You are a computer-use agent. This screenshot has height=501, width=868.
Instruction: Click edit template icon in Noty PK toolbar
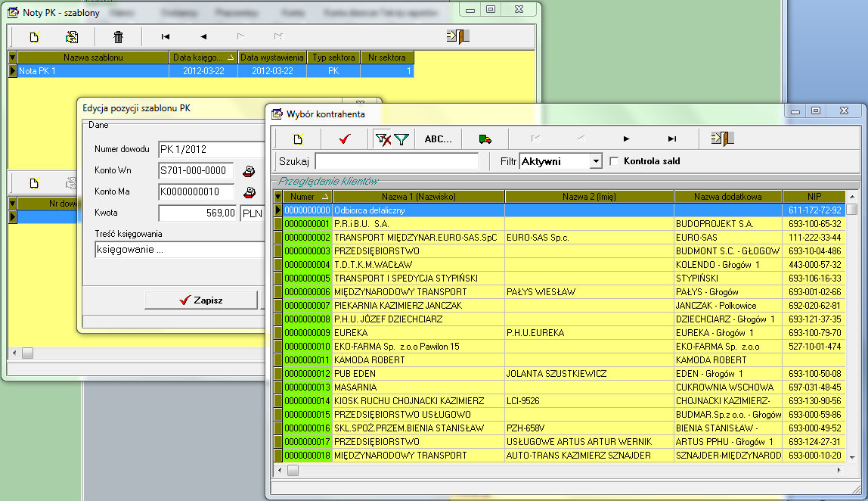pyautogui.click(x=72, y=37)
